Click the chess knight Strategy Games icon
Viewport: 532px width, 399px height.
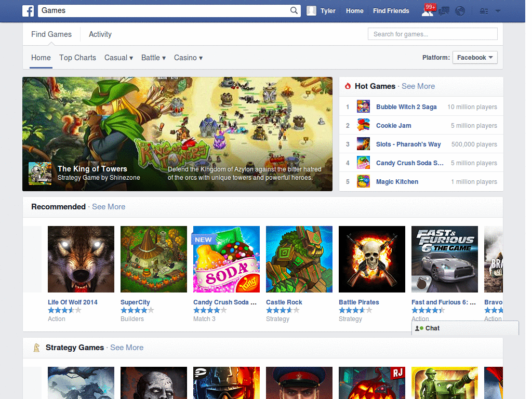(37, 348)
